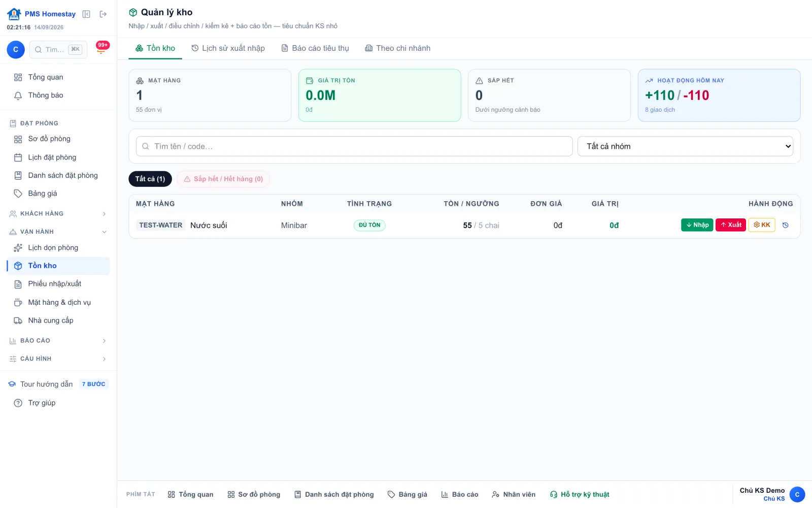The image size is (812, 508).
Task: Open Trợ giúp in the sidebar
Action: point(58,403)
